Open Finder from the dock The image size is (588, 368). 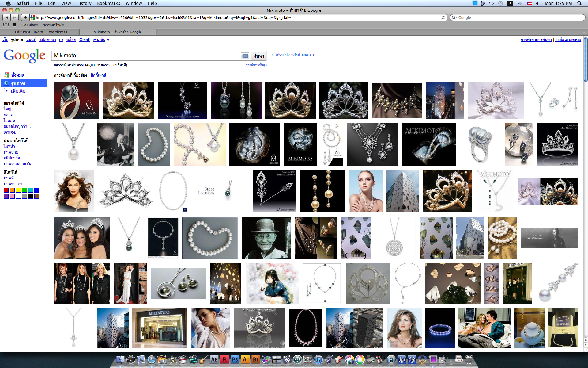click(121, 359)
